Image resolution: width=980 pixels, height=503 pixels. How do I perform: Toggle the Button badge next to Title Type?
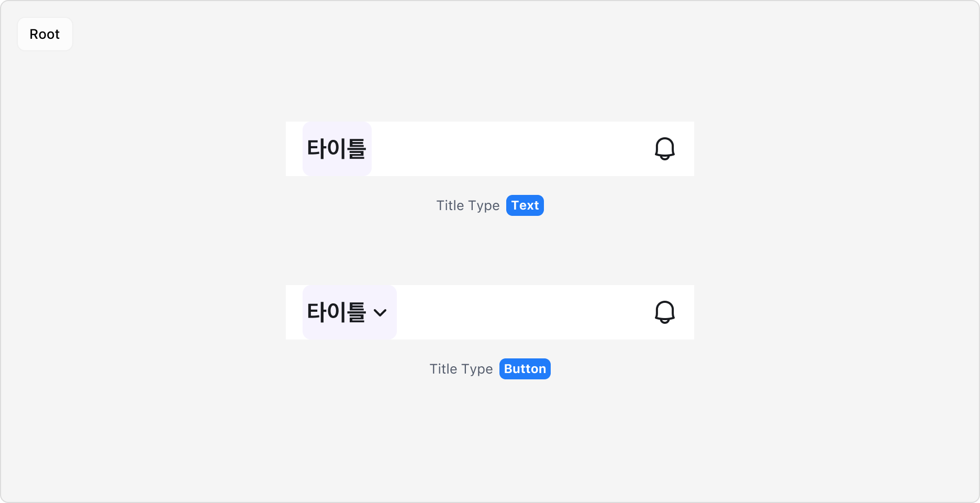tap(525, 369)
